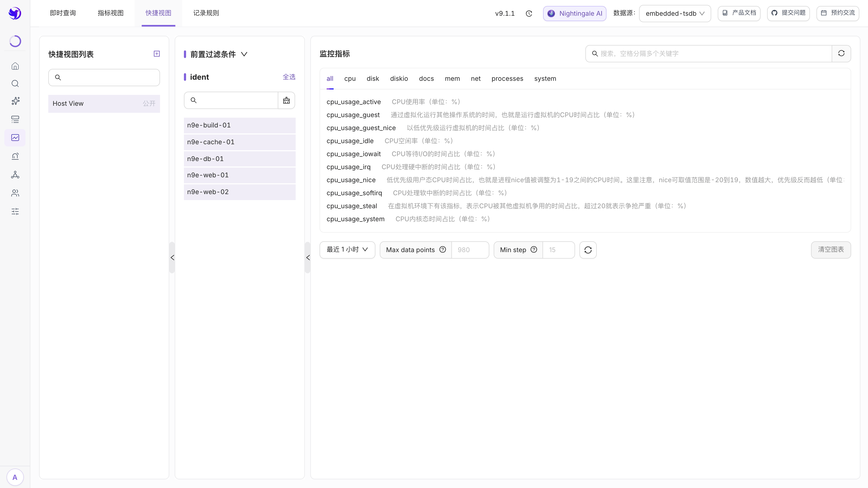This screenshot has height=488, width=868.
Task: Expand the 前置过滤条件 chevron
Action: tap(244, 54)
